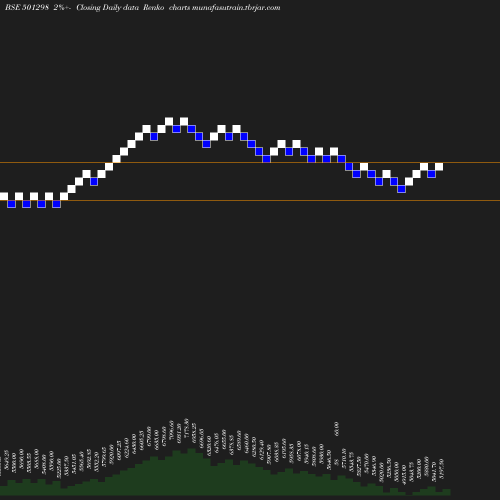Screen dimensions: 500x500
Task: Click the lower orange horizontal level line
Action: click(x=250, y=200)
